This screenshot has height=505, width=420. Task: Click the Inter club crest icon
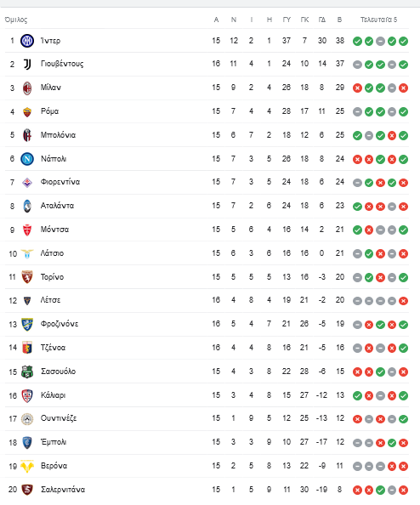tap(27, 41)
